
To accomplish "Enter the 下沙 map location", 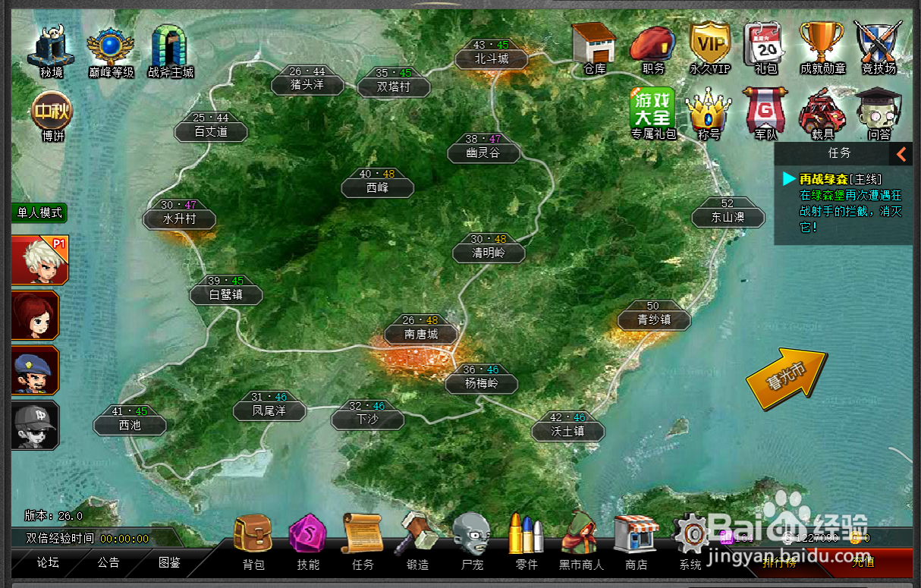I will pyautogui.click(x=367, y=414).
